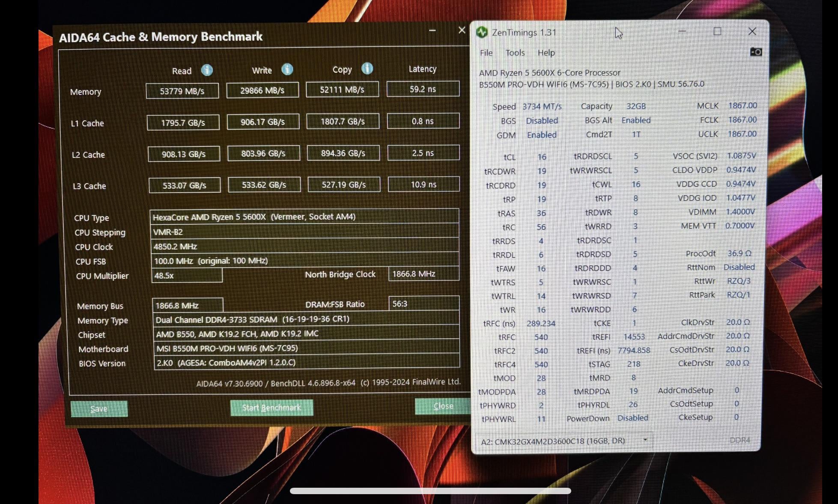Screen dimensions: 838x504
Task: Click the PowerDown Disabled value
Action: tap(632, 418)
